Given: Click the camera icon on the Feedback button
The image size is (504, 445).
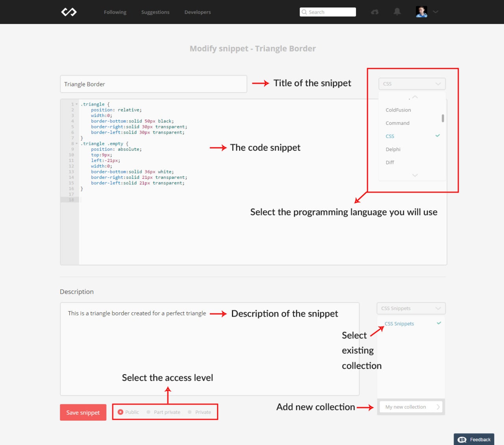Looking at the screenshot, I should pyautogui.click(x=462, y=439).
